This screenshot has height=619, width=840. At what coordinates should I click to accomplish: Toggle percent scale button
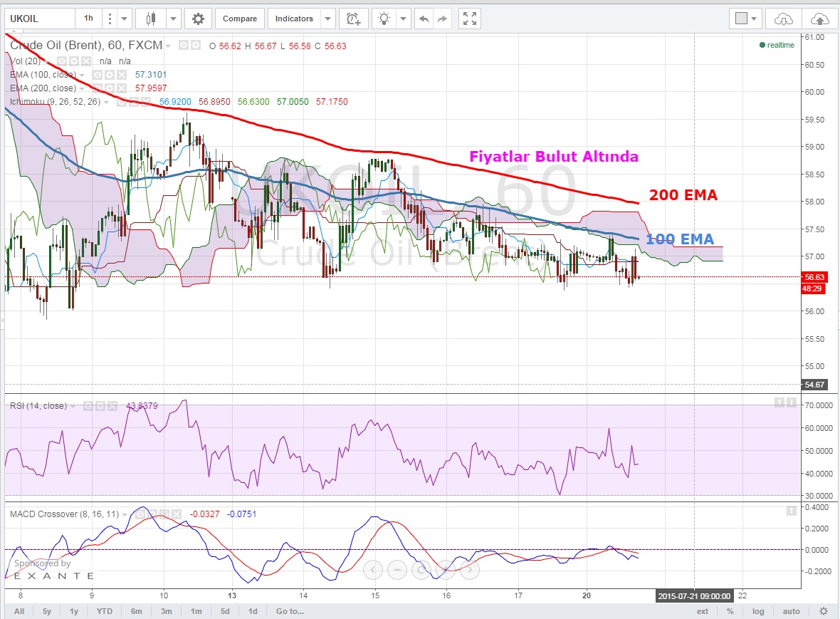(730, 611)
